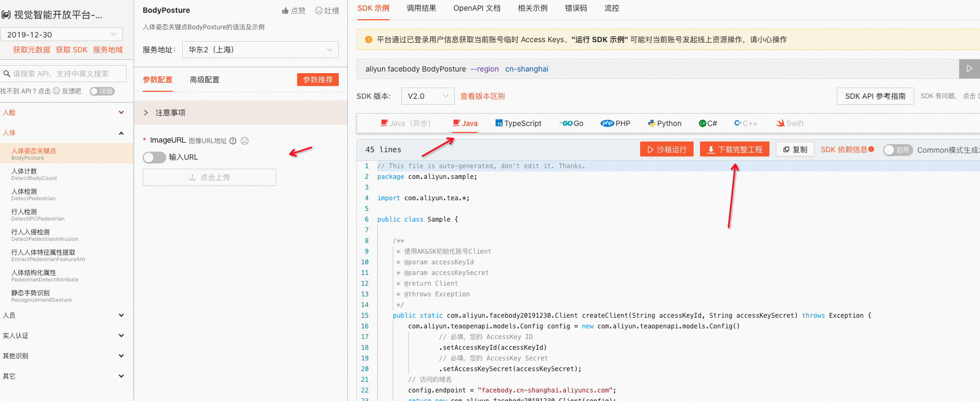Toggle the 输入URL switch

pyautogui.click(x=154, y=158)
